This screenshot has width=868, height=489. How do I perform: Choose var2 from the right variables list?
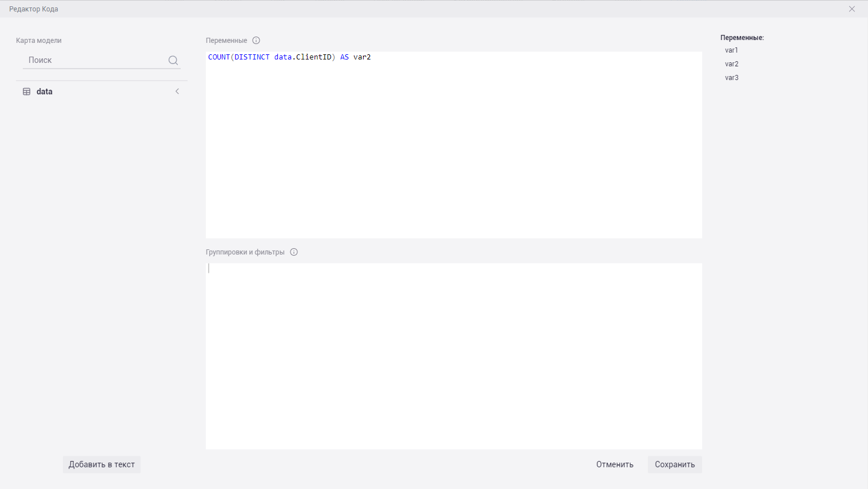coord(731,64)
